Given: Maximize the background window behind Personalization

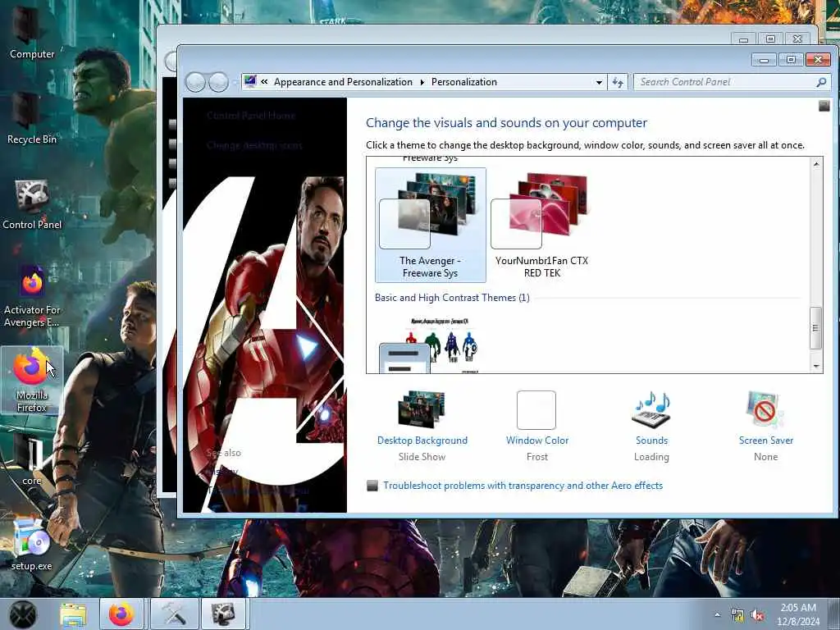Looking at the screenshot, I should point(770,39).
